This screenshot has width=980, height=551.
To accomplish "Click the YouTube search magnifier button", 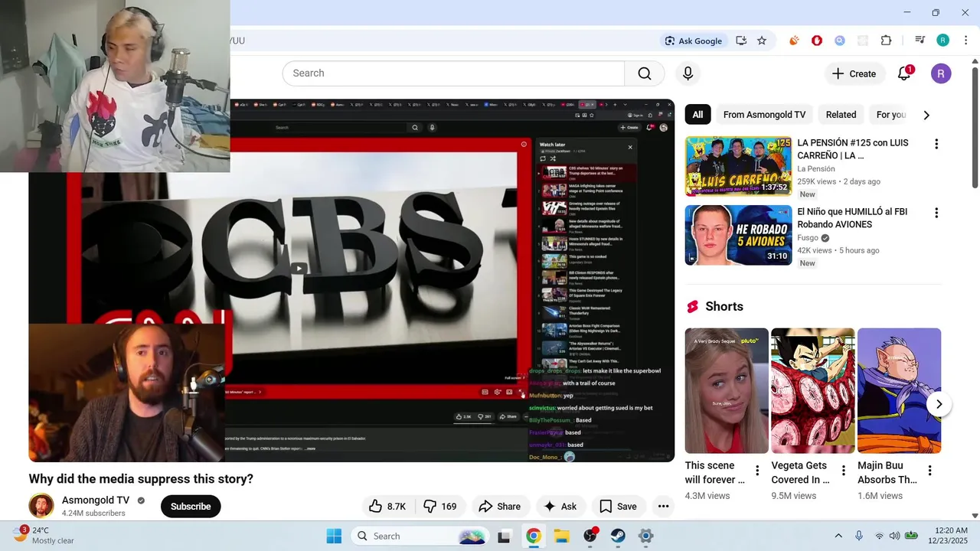I will (x=645, y=73).
